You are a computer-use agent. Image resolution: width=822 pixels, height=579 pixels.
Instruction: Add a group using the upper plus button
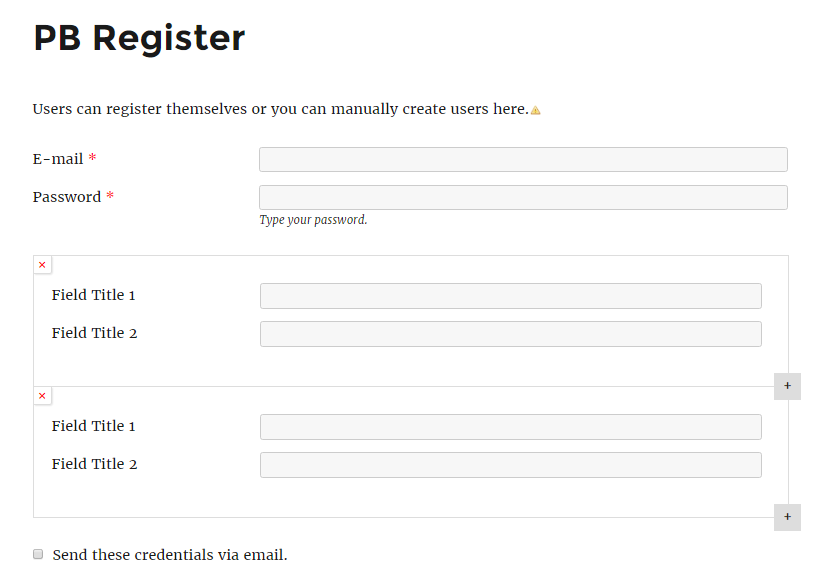click(x=787, y=386)
